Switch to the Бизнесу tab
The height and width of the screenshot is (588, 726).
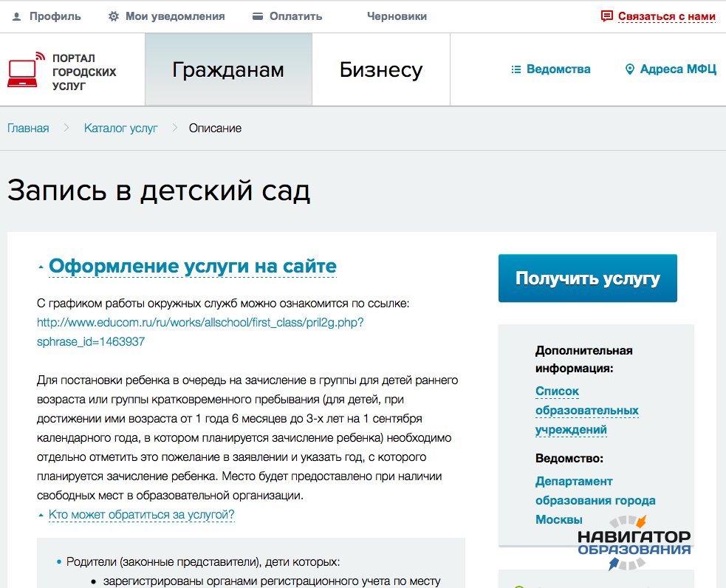click(x=380, y=70)
